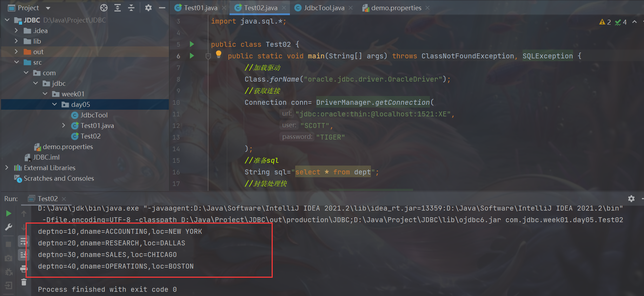Rerun Test02 with the green play icon
Image resolution: width=644 pixels, height=296 pixels.
(9, 213)
